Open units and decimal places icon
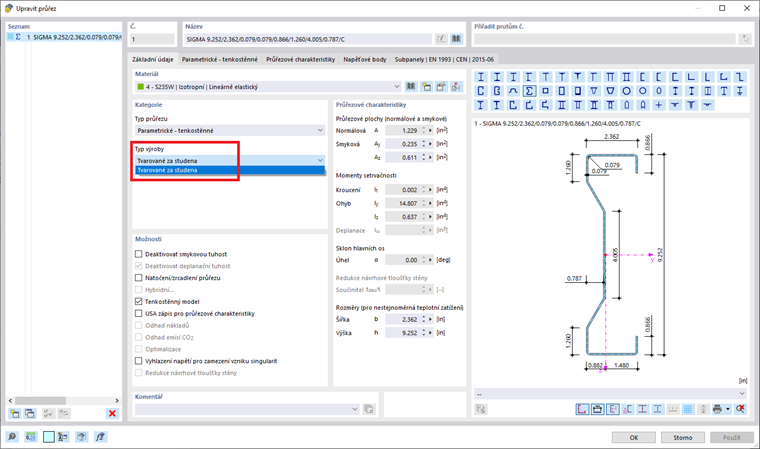This screenshot has height=449, width=760. coord(31,437)
